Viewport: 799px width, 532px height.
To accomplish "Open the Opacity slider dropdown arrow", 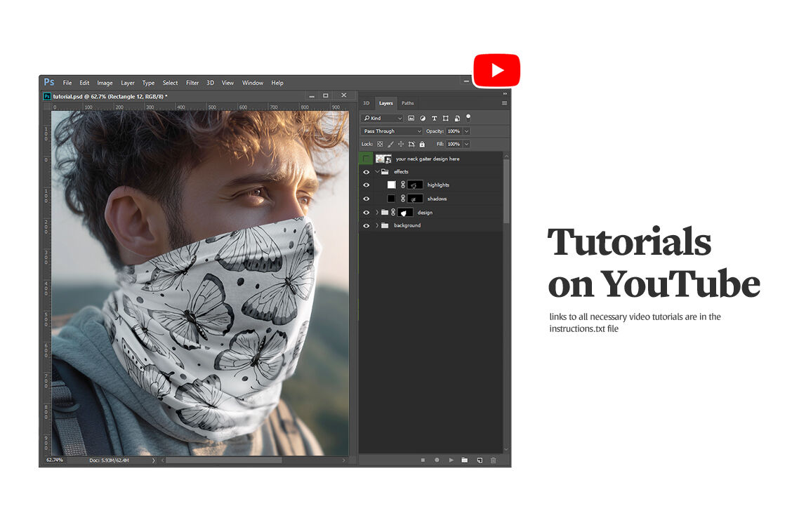I will click(x=467, y=131).
